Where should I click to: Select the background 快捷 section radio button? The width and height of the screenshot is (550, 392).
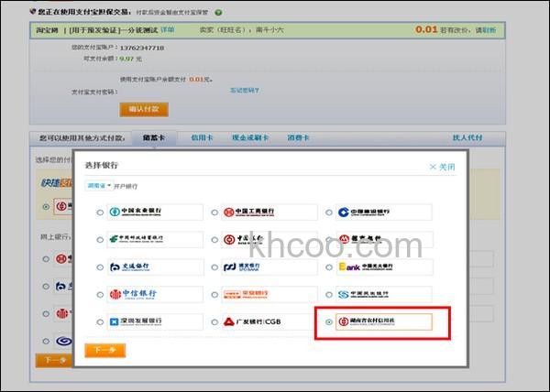tap(46, 207)
